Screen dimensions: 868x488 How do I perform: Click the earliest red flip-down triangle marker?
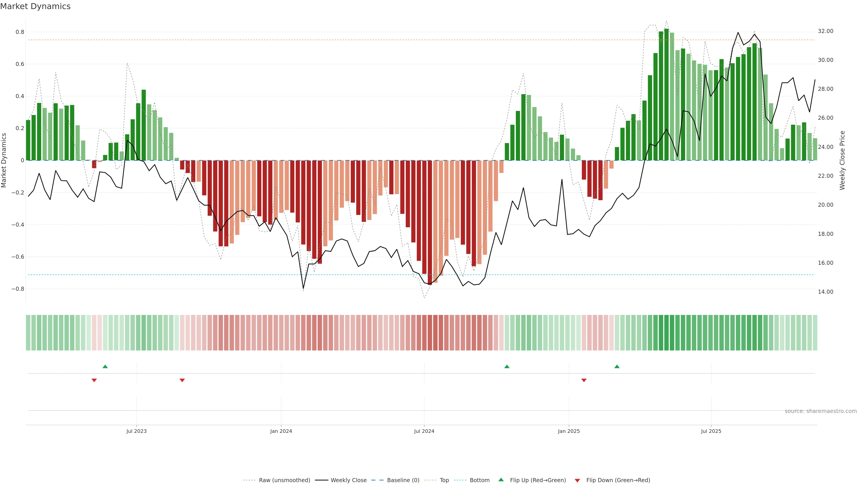point(94,380)
